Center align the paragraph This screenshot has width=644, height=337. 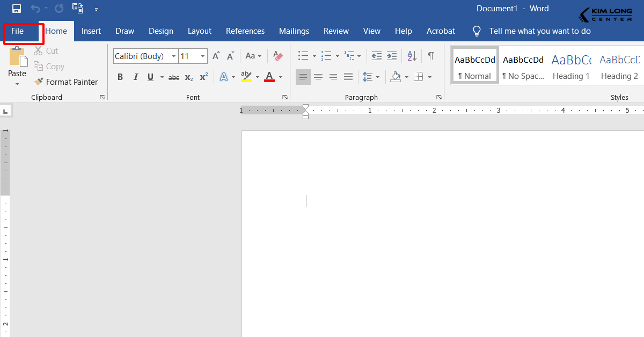[x=318, y=77]
